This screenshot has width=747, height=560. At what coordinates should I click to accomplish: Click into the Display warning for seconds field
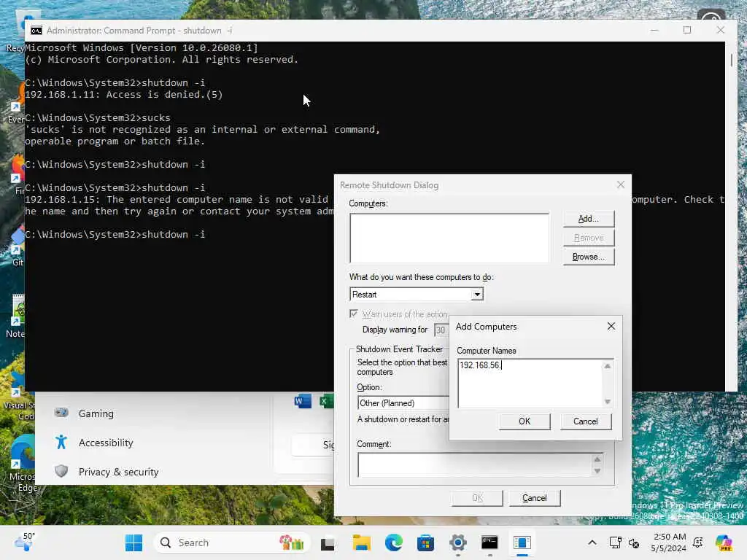(x=441, y=330)
